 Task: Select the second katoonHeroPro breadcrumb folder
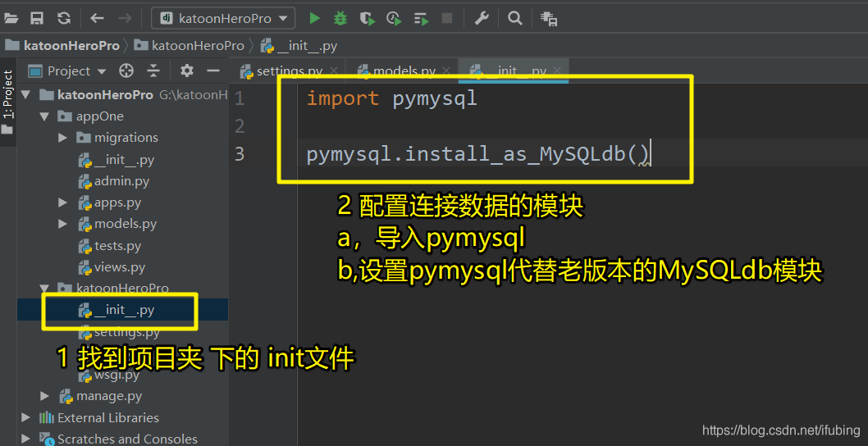pos(190,46)
